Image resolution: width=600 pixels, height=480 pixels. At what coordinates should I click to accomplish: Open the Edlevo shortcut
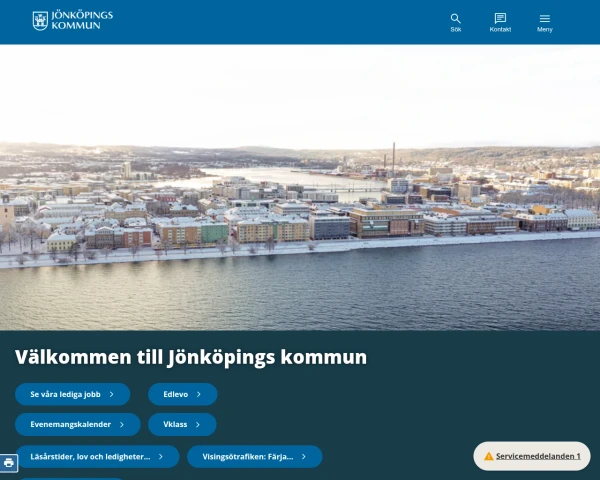tap(175, 394)
